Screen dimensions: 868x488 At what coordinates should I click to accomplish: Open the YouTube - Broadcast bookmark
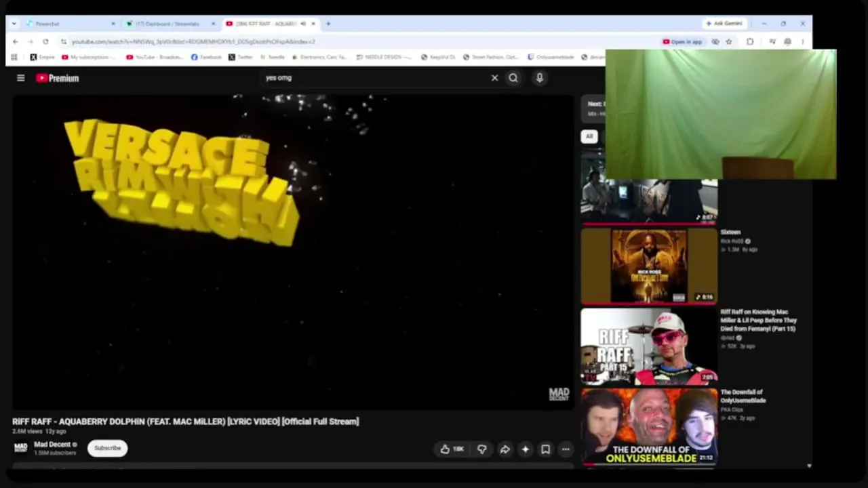pyautogui.click(x=155, y=58)
